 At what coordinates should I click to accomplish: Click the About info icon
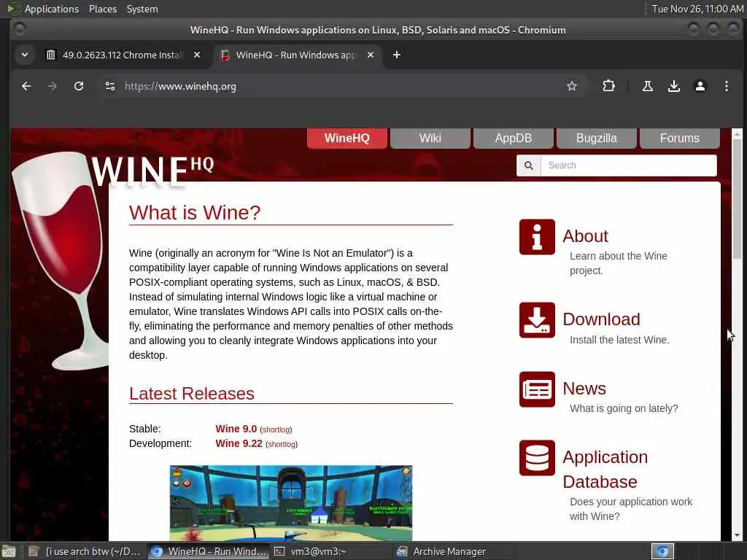(537, 237)
